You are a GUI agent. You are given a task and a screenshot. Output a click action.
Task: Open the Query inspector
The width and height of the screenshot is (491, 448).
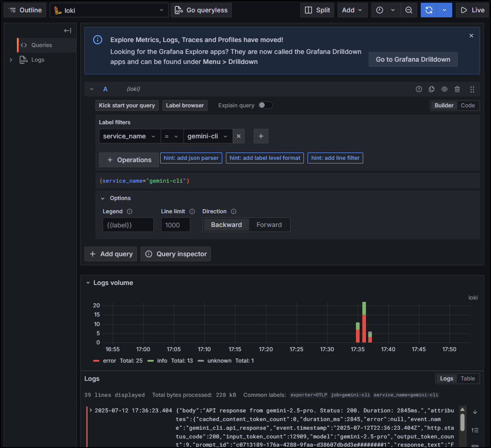coord(176,254)
